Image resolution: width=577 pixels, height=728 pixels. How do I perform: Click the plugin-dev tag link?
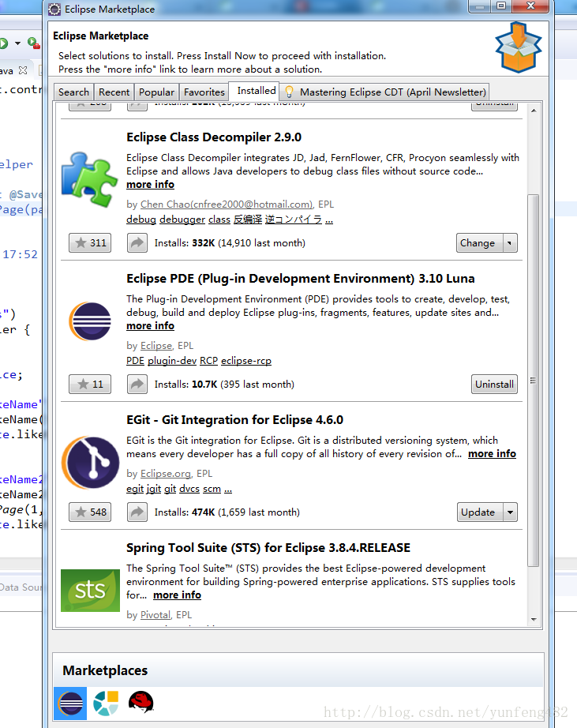click(x=172, y=360)
